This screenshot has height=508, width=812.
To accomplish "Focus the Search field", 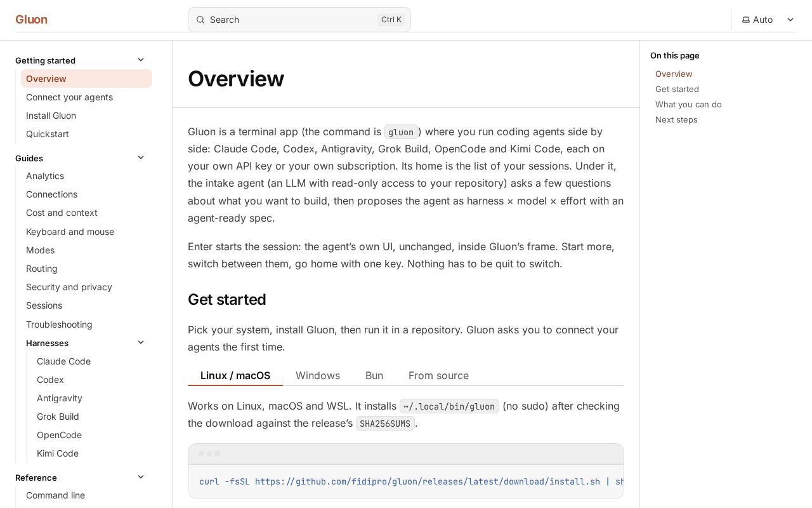I will pos(299,20).
